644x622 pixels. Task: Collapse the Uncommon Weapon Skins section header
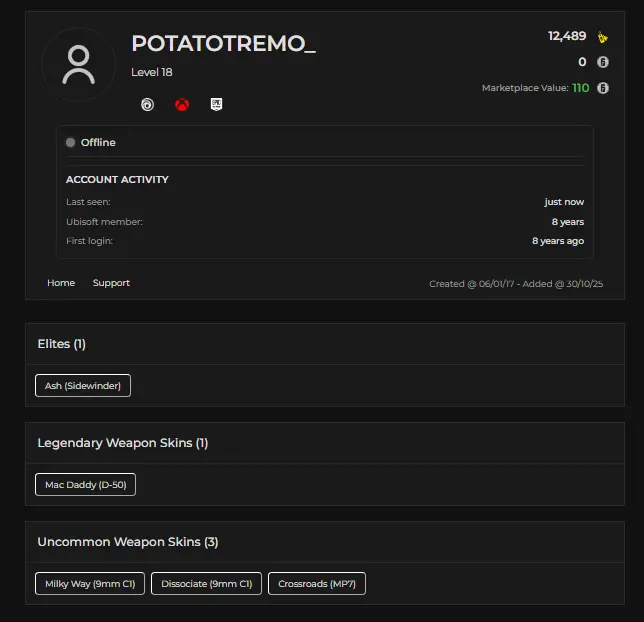(127, 542)
